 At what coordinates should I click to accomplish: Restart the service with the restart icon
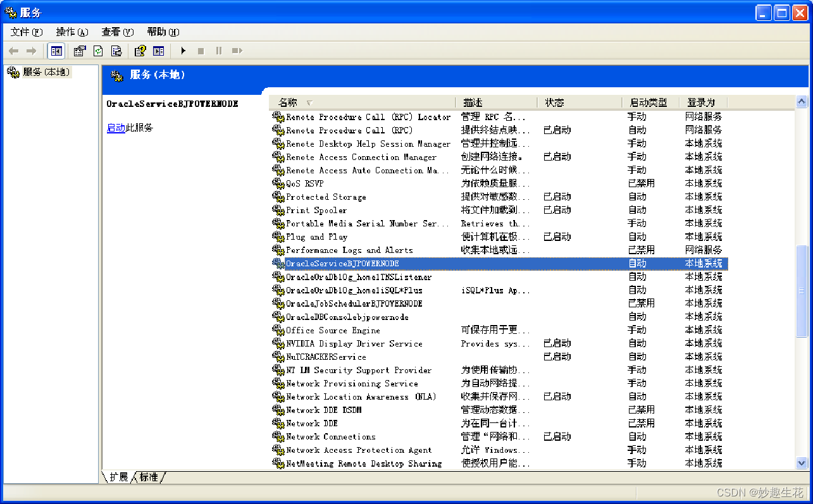tap(237, 51)
